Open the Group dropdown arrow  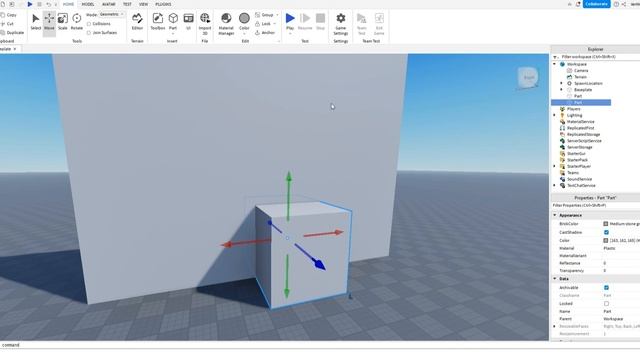(277, 15)
